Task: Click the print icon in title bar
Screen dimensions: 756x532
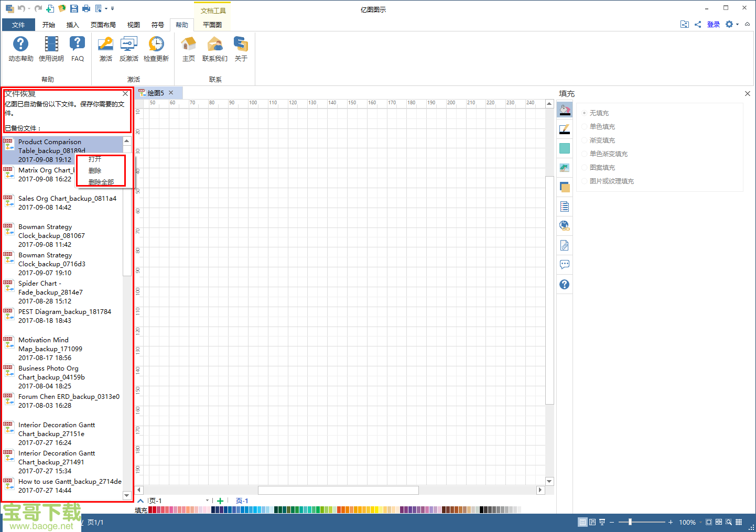Action: (86, 8)
